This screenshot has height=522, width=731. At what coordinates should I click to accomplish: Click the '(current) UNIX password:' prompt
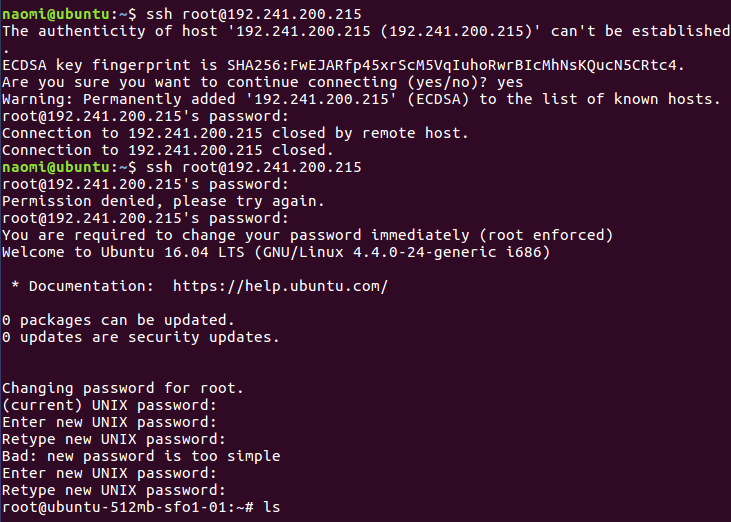pos(110,405)
